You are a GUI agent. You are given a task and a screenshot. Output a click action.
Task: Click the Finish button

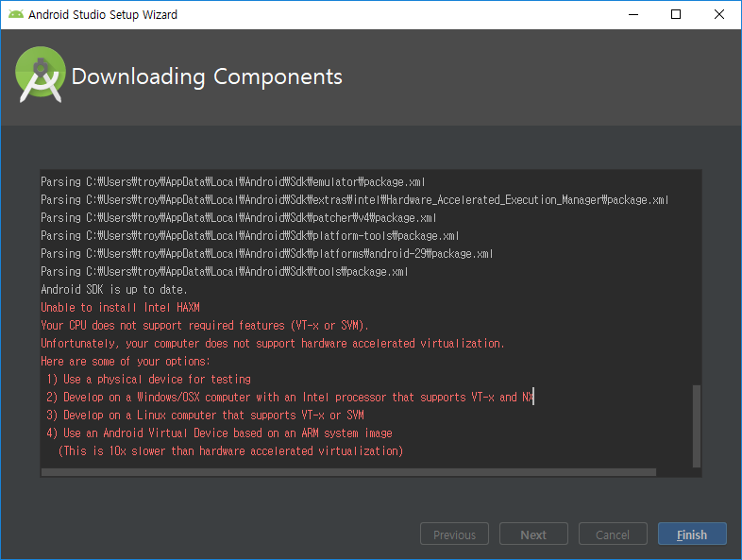click(x=692, y=534)
